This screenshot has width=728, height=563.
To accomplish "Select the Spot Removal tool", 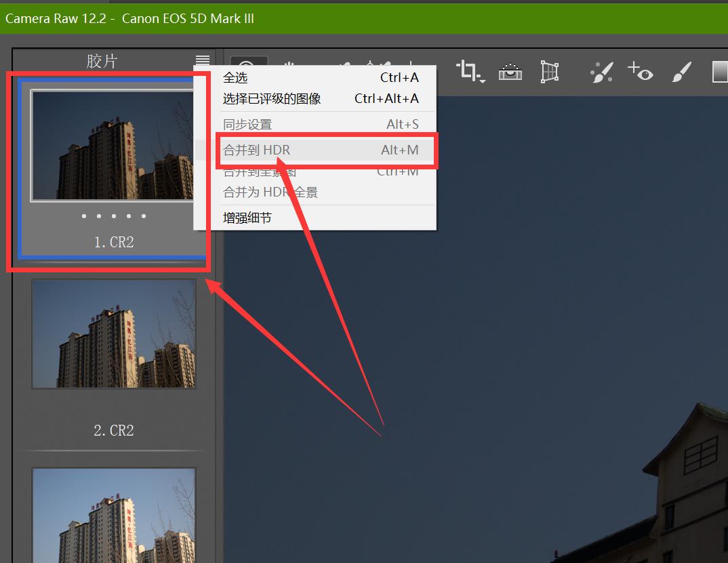I will coord(601,72).
